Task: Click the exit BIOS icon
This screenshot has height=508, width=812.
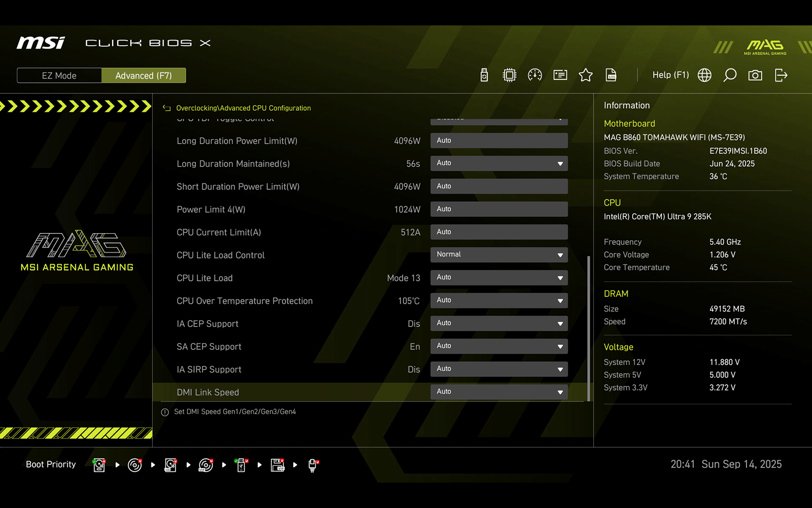Action: point(781,75)
